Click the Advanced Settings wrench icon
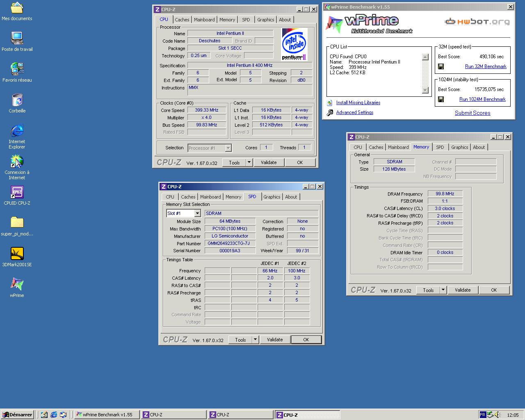The width and height of the screenshot is (525, 420). tap(330, 112)
